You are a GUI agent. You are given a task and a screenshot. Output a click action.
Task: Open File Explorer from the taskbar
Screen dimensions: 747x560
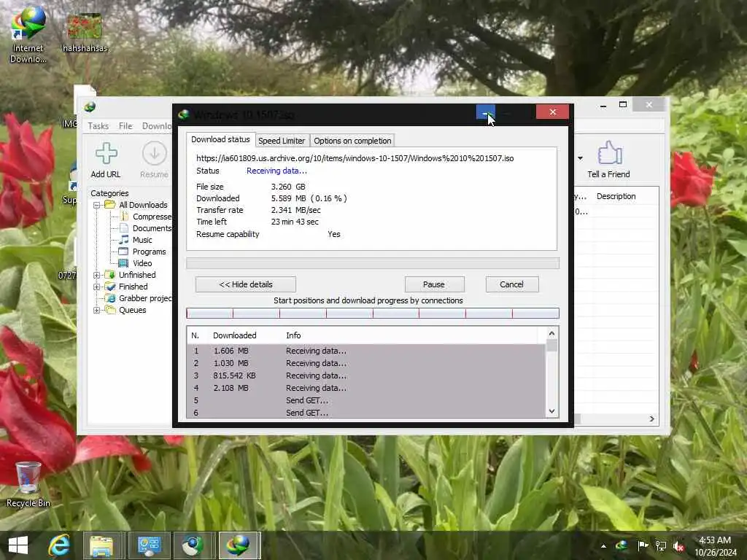click(101, 545)
